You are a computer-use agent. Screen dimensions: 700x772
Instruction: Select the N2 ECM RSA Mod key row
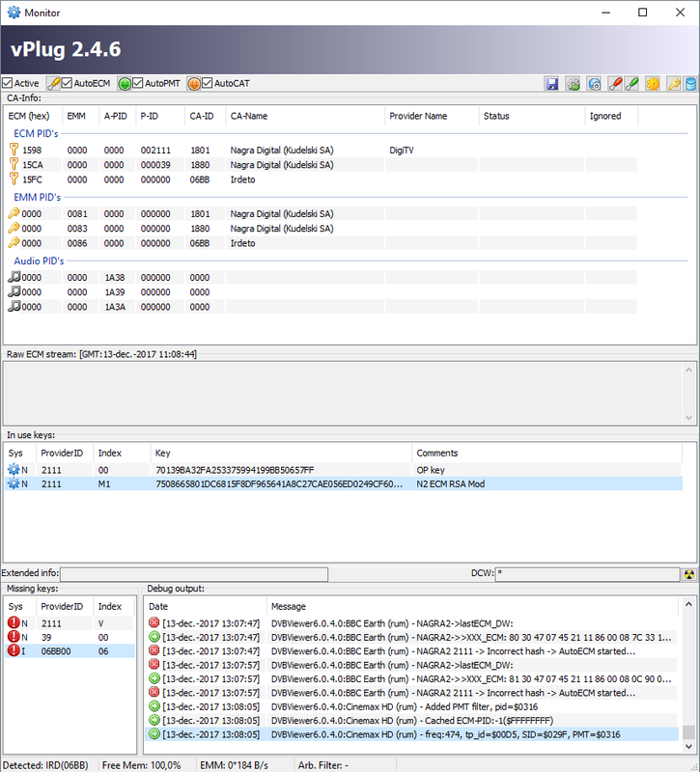[344, 484]
